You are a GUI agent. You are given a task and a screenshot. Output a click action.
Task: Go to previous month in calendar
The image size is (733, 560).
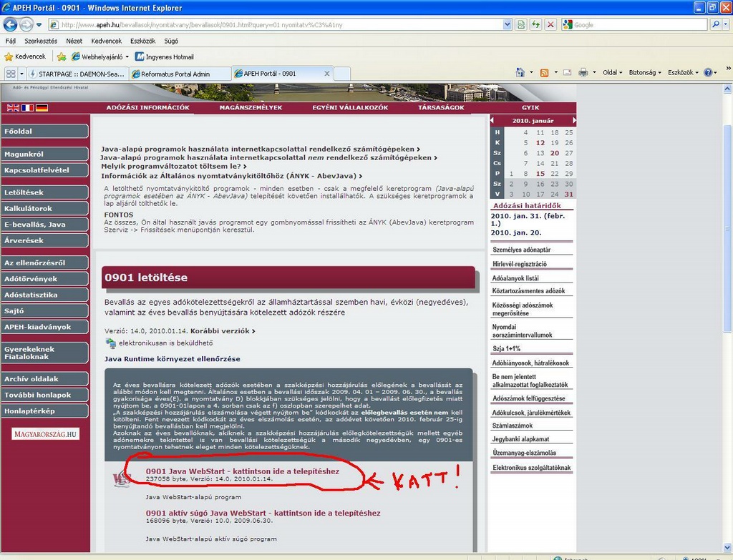click(x=492, y=120)
